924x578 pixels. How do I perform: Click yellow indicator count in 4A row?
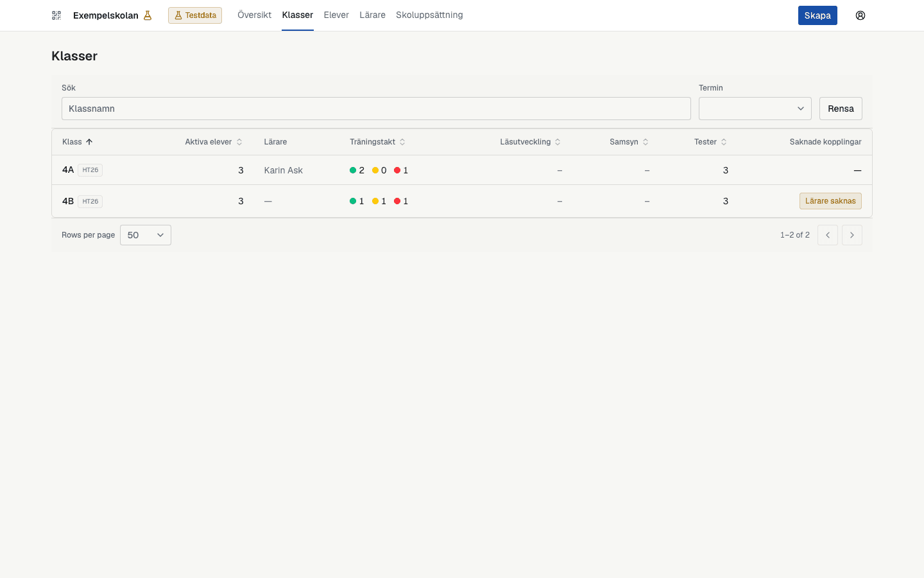pyautogui.click(x=379, y=170)
